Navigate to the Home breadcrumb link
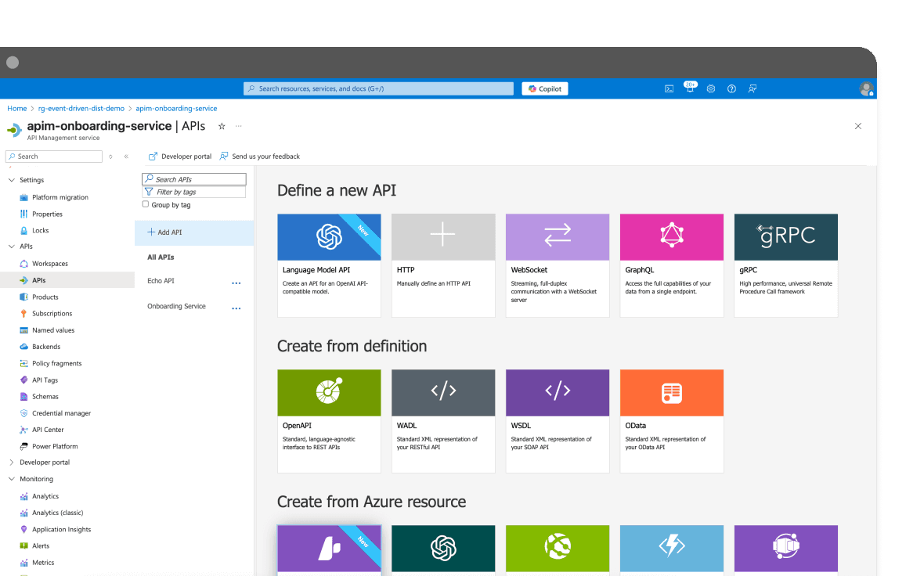This screenshot has height=576, width=924. pyautogui.click(x=16, y=108)
